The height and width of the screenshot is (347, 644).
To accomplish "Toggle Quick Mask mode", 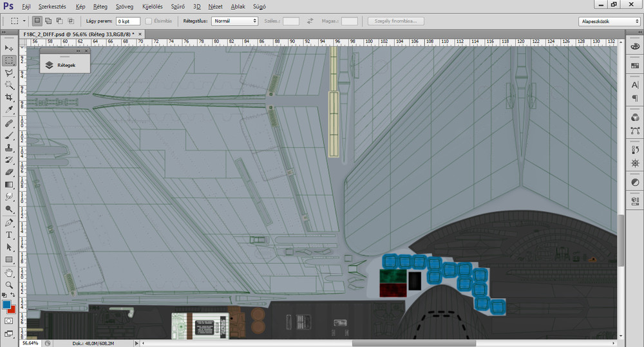I will [x=9, y=321].
